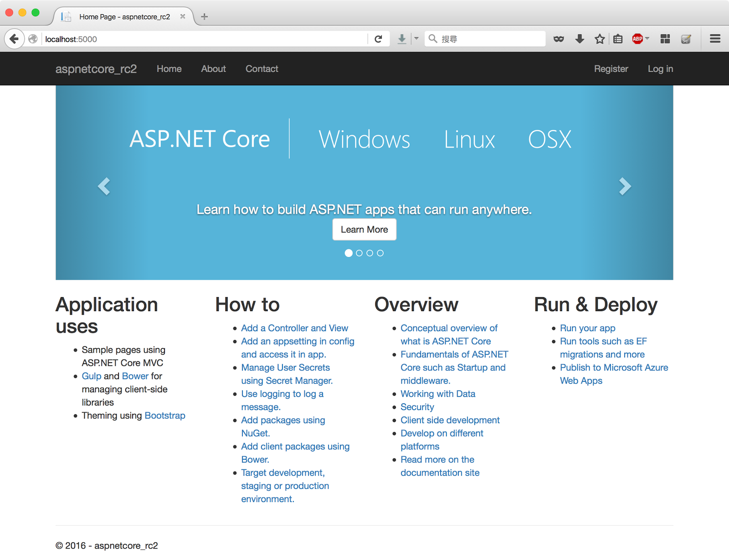This screenshot has height=560, width=729.
Task: Click the magnifier icon in the search box
Action: tap(433, 39)
